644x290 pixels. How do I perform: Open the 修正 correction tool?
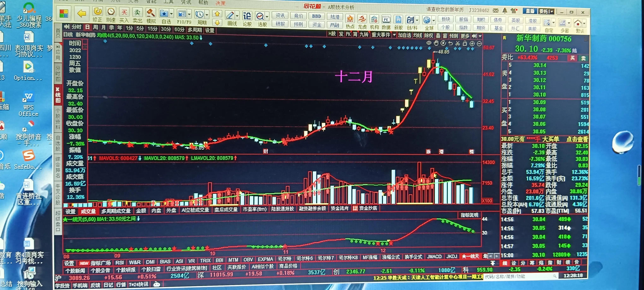(98, 12)
